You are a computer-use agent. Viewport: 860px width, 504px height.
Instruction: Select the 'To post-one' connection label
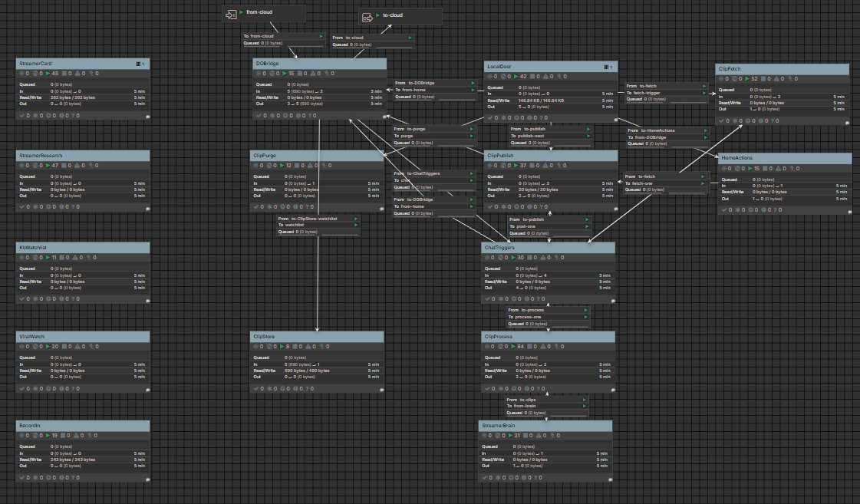coord(522,226)
